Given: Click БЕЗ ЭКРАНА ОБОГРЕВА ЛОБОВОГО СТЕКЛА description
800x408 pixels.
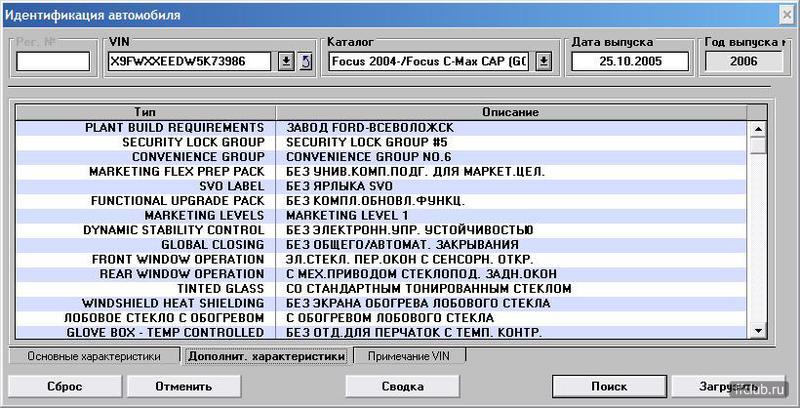Looking at the screenshot, I should 418,304.
